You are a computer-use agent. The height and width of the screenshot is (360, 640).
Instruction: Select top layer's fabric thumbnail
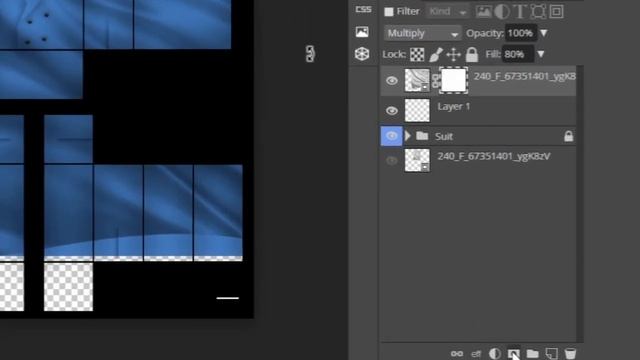[417, 80]
